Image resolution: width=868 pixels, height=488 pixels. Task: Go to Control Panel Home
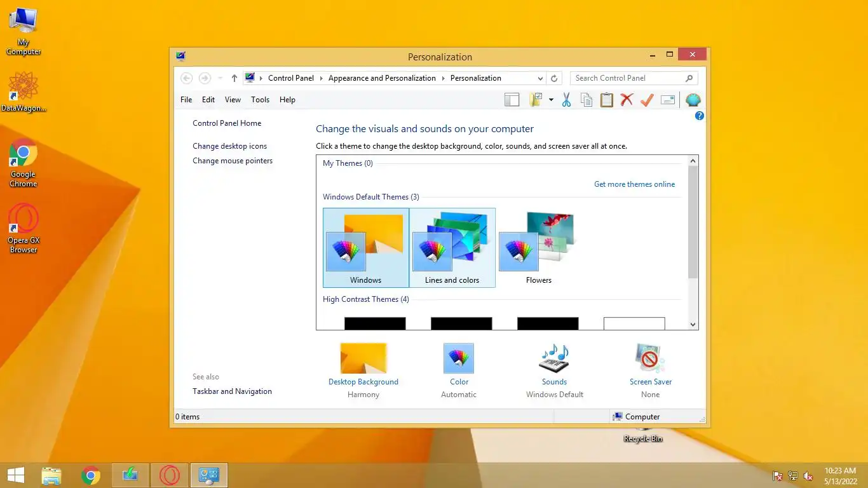pos(227,123)
